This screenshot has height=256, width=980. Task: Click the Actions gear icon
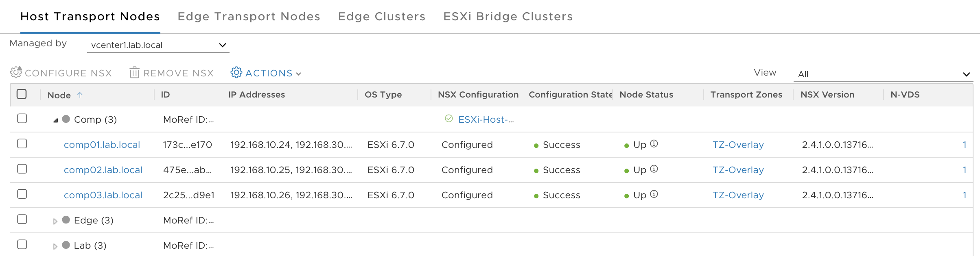pos(236,73)
